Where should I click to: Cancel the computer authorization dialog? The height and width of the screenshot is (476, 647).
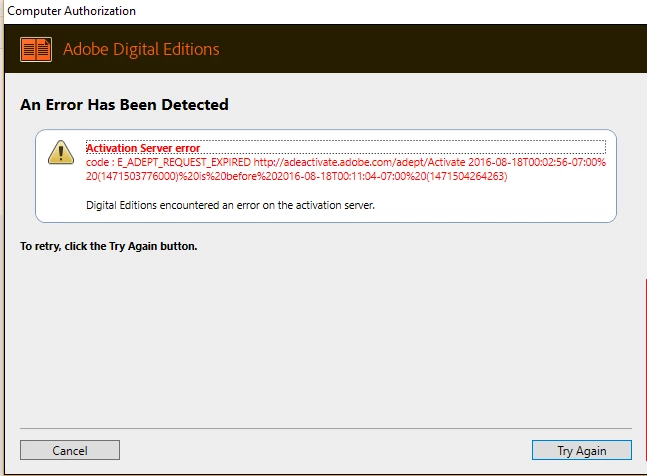coord(70,450)
